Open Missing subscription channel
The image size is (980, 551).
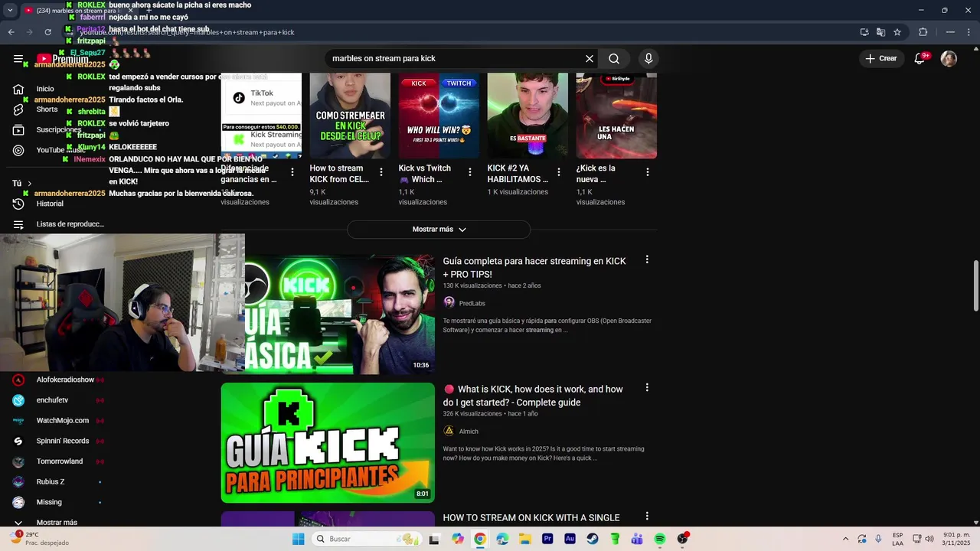pyautogui.click(x=49, y=502)
